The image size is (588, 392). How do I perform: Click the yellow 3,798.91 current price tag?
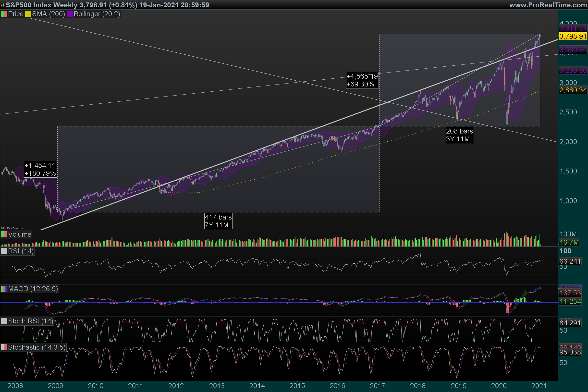pyautogui.click(x=573, y=37)
